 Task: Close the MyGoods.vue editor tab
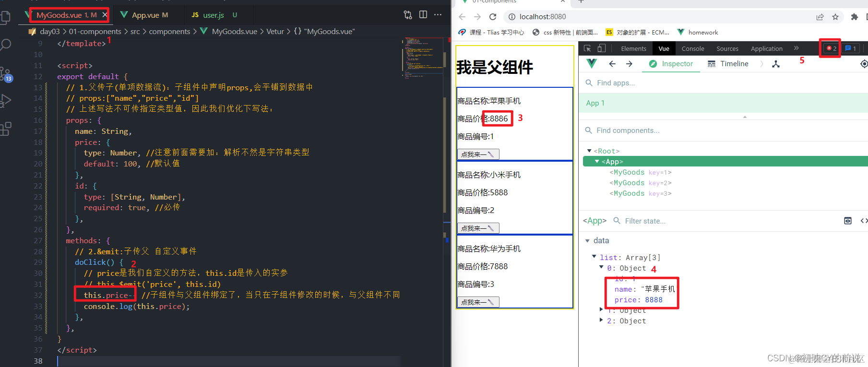point(105,15)
